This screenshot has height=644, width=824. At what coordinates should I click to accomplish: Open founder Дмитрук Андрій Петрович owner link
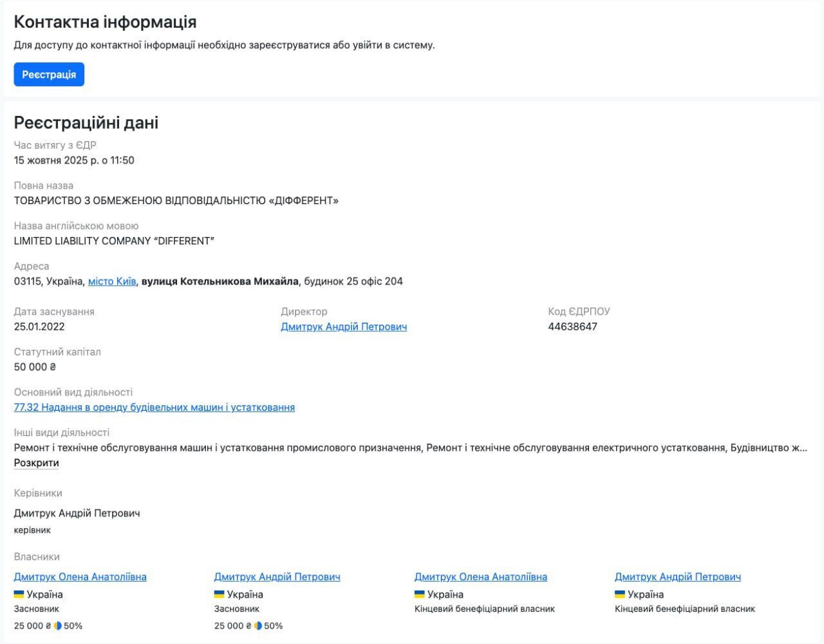(x=277, y=577)
